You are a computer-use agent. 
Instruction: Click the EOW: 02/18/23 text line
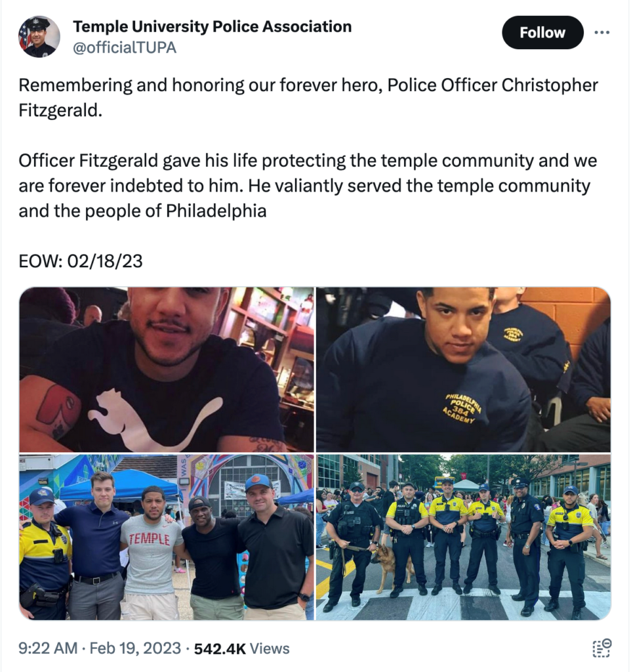click(x=81, y=261)
